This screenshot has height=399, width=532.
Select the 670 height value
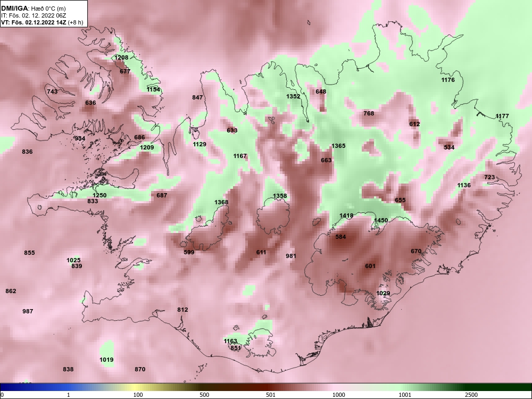[416, 252]
